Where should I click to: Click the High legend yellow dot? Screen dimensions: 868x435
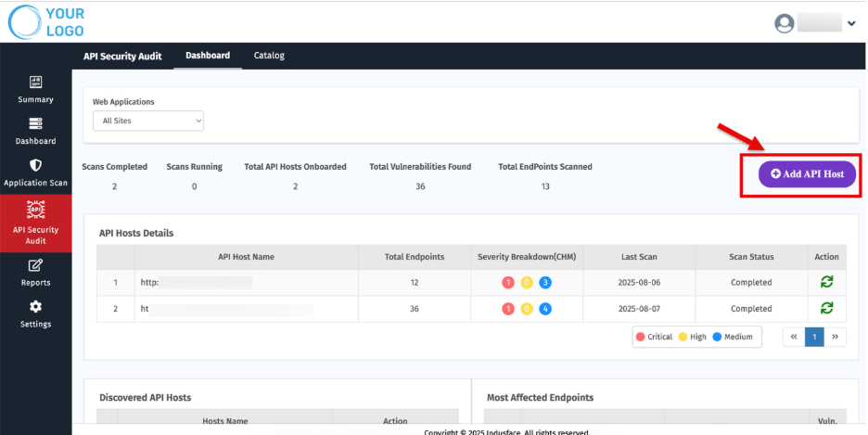[683, 337]
